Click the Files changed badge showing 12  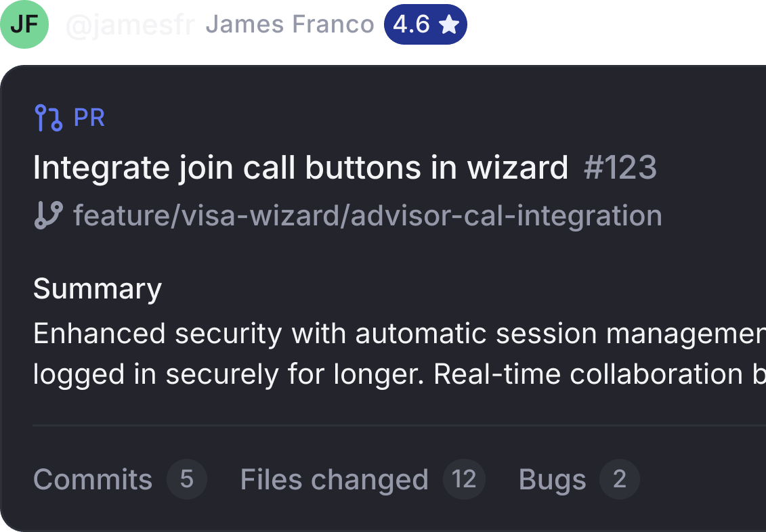pos(465,479)
